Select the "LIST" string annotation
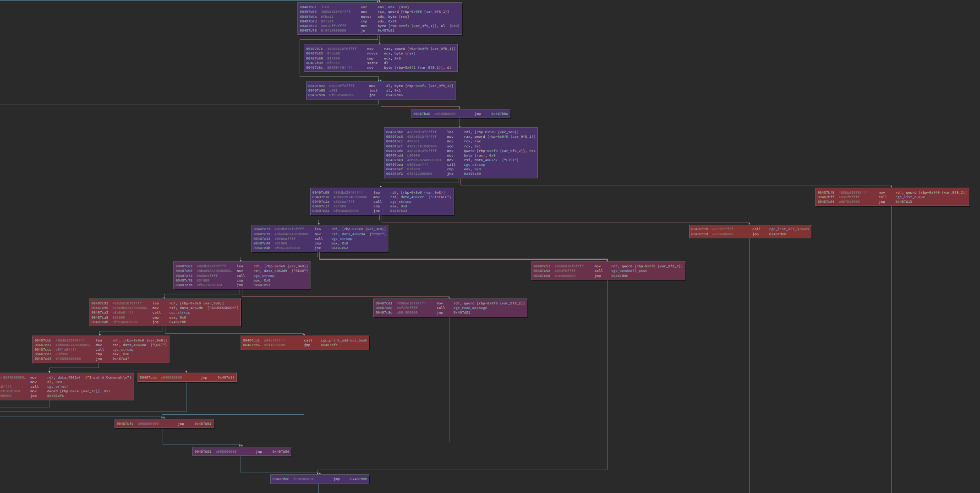The height and width of the screenshot is (493, 980). click(x=510, y=160)
